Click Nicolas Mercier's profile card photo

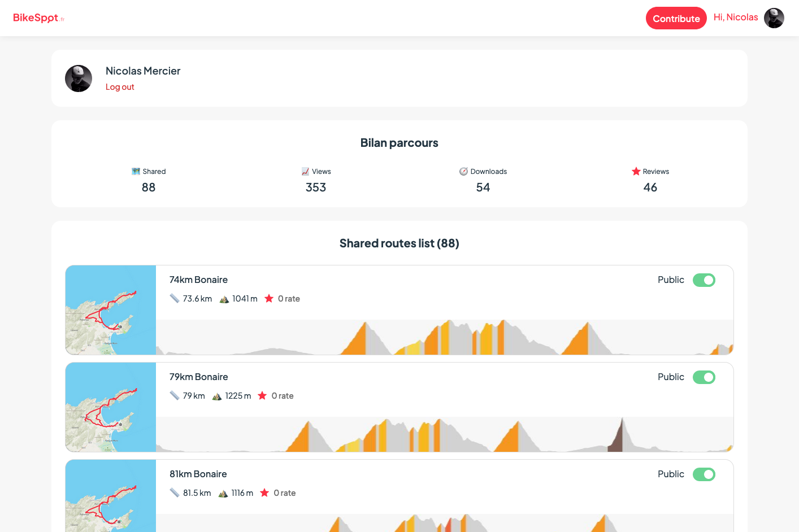coord(79,79)
